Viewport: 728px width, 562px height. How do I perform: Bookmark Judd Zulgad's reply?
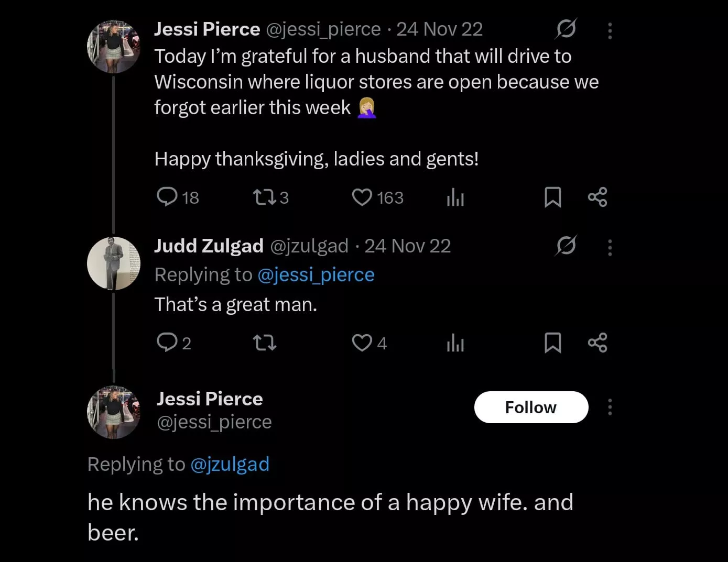pos(552,343)
